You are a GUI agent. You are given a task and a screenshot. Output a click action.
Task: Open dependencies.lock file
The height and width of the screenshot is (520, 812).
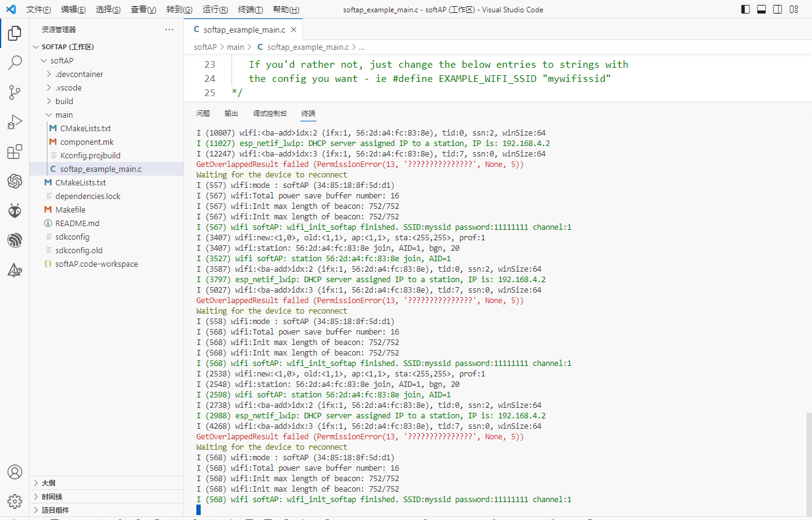click(107, 196)
